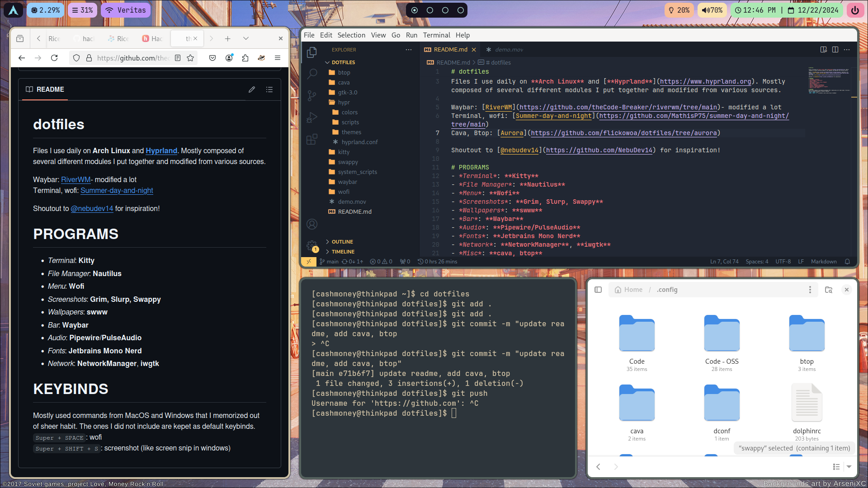This screenshot has height=488, width=868.
Task: Open Source Control view in VS Code
Action: [311, 96]
